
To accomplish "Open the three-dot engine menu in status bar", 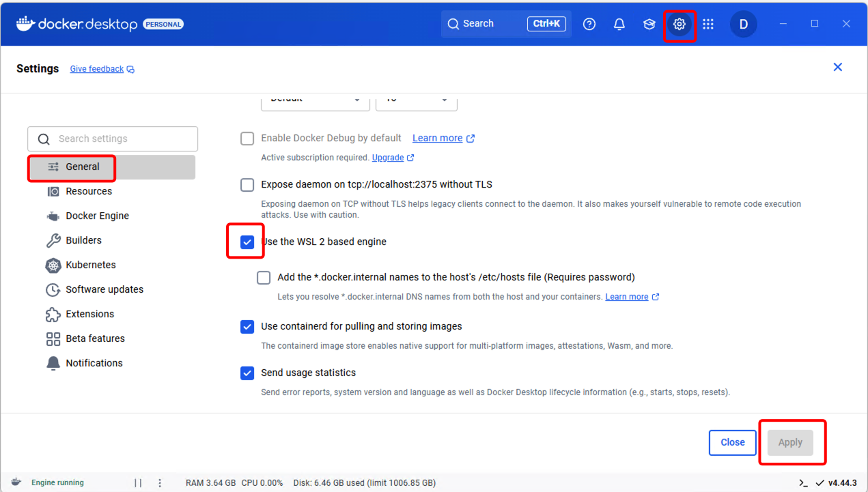I will pyautogui.click(x=160, y=482).
